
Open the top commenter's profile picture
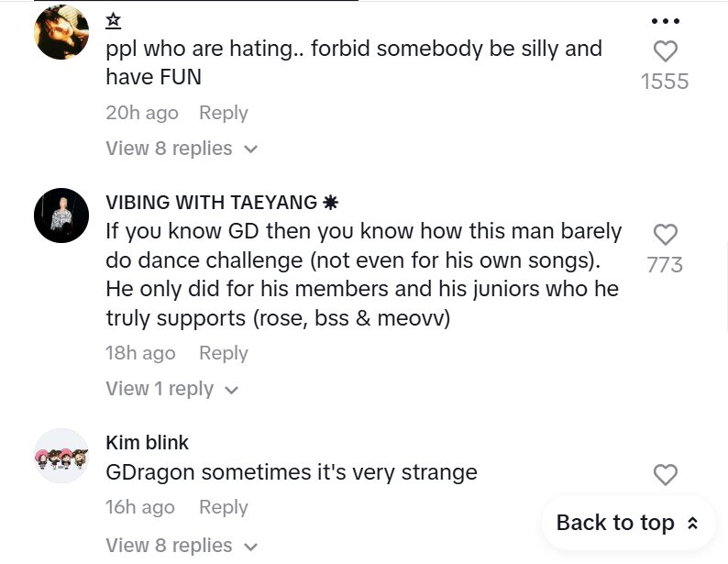(61, 33)
